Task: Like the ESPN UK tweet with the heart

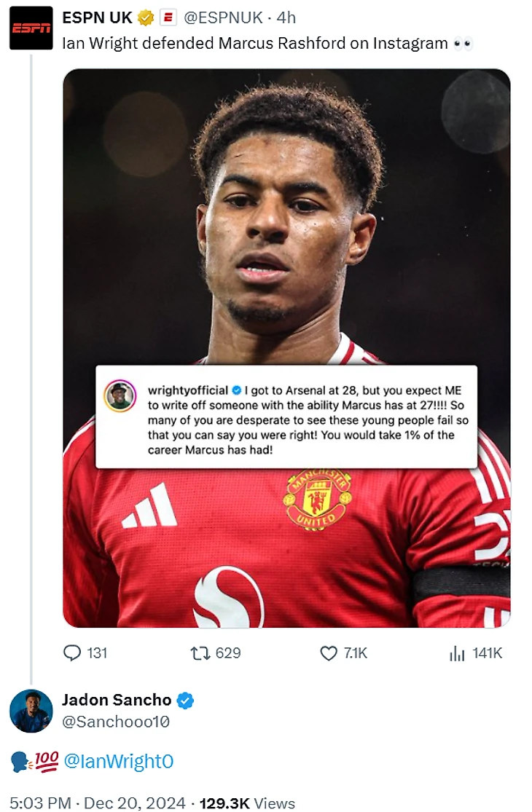Action: pyautogui.click(x=329, y=653)
